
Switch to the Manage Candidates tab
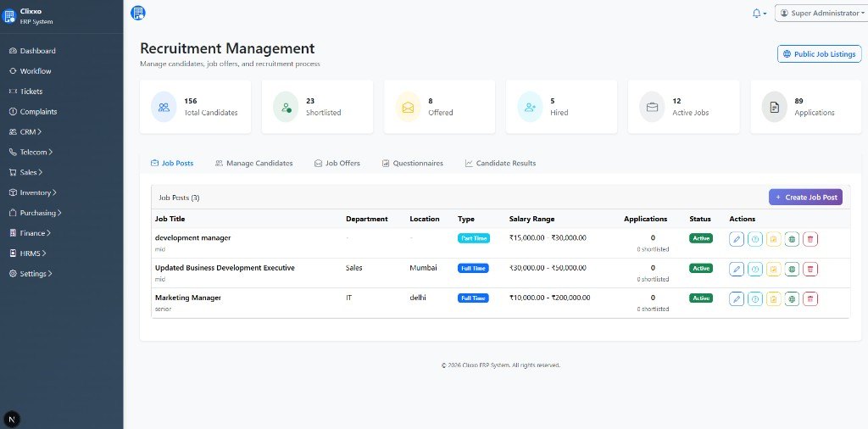[x=254, y=164]
